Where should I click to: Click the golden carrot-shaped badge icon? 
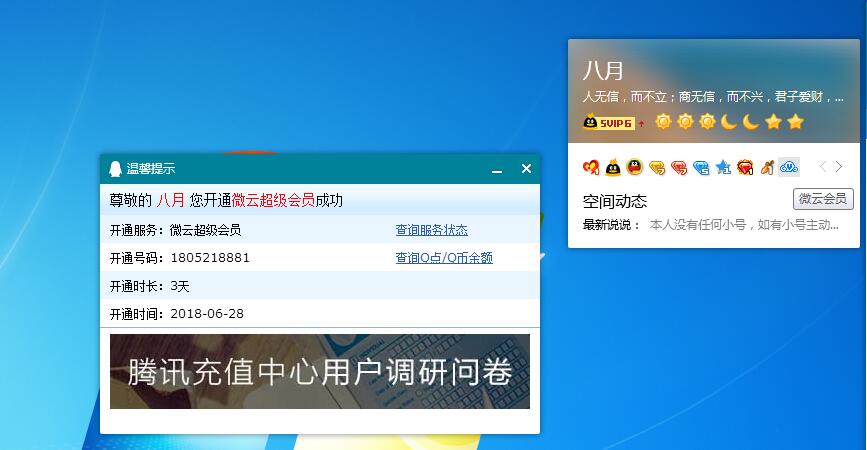(767, 166)
